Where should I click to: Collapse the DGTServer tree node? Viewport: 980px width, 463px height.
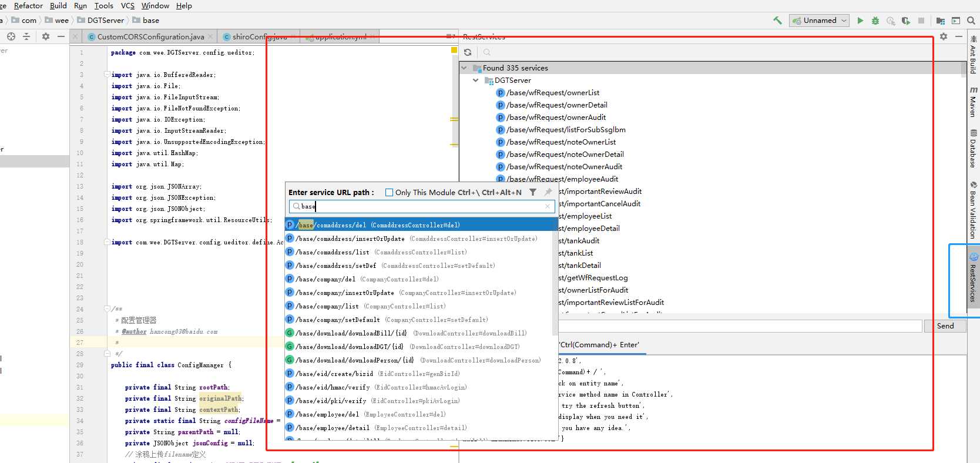(476, 80)
